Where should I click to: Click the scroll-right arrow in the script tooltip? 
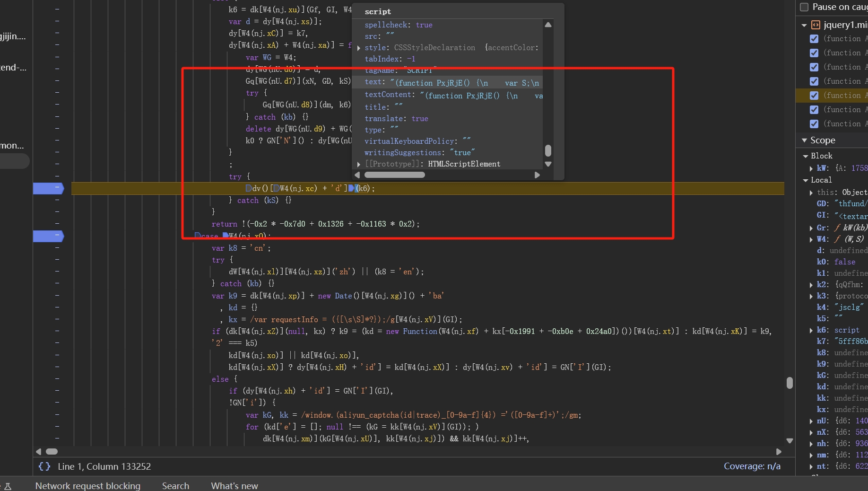[537, 175]
